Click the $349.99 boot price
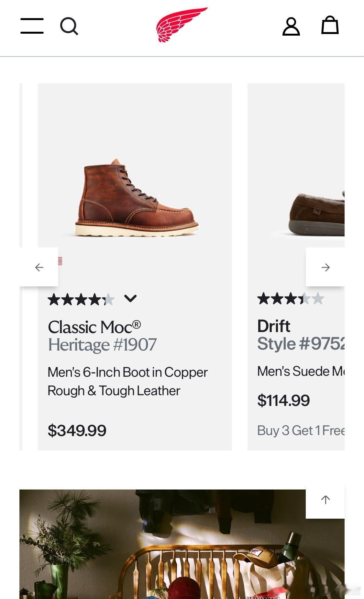This screenshot has height=599, width=364. click(x=77, y=431)
